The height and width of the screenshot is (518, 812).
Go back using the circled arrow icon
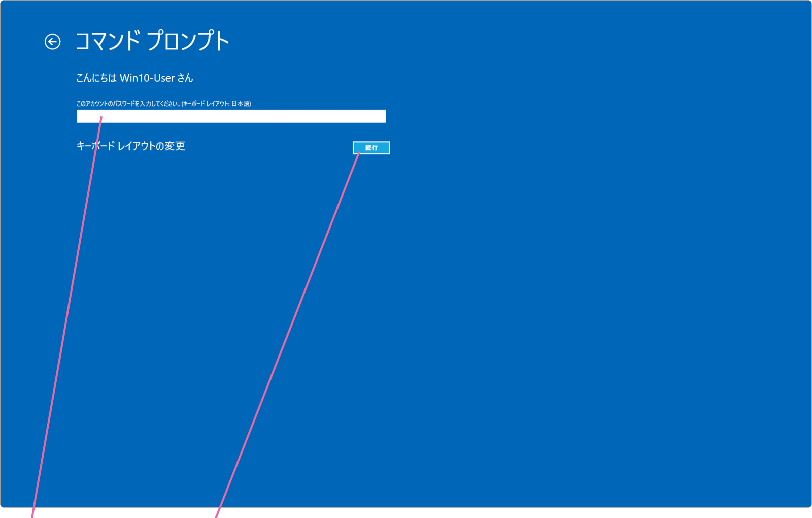[x=52, y=42]
